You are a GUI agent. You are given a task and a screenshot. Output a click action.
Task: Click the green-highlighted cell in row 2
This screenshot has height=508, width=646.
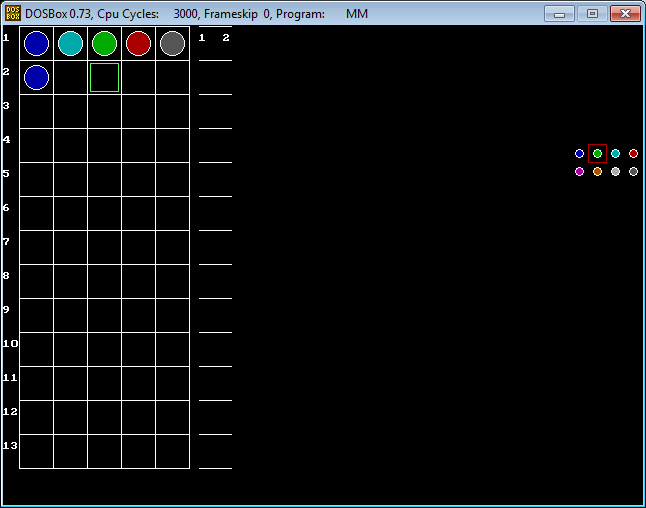tap(105, 78)
